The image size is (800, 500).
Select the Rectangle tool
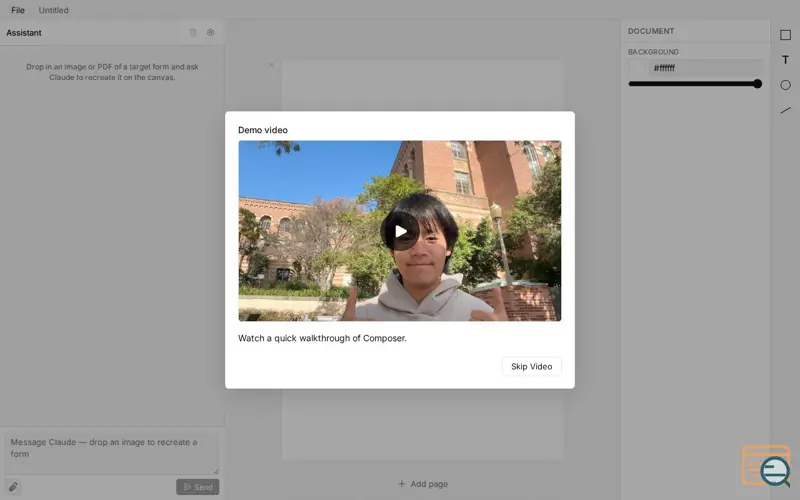pyautogui.click(x=785, y=35)
